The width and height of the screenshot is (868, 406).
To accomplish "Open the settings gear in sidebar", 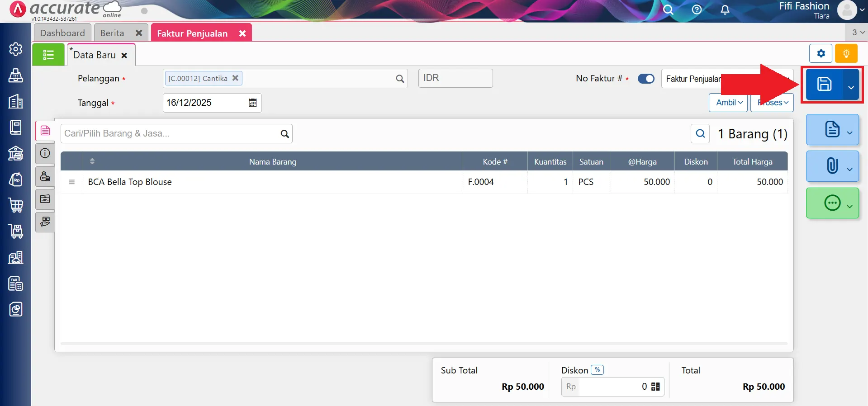I will coord(16,49).
